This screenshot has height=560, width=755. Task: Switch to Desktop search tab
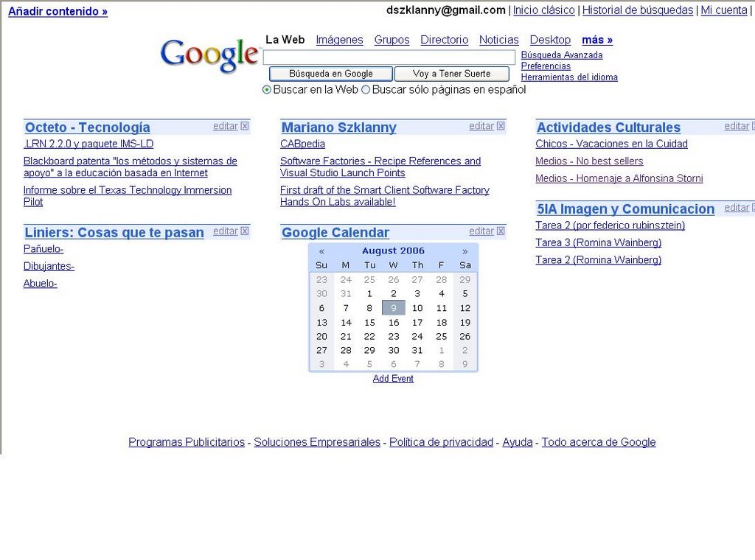(x=550, y=40)
